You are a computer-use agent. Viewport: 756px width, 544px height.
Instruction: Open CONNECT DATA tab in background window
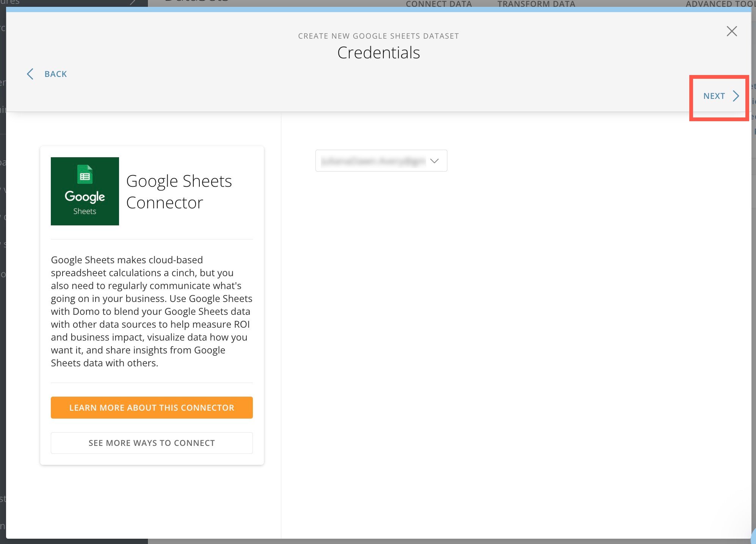click(x=439, y=4)
